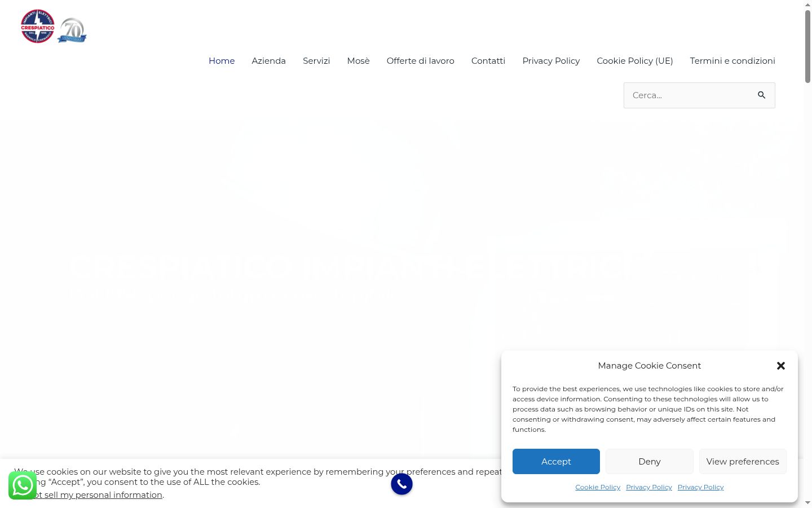
Task: Click the 'Manage Cookie Consent' heading text
Action: click(650, 366)
